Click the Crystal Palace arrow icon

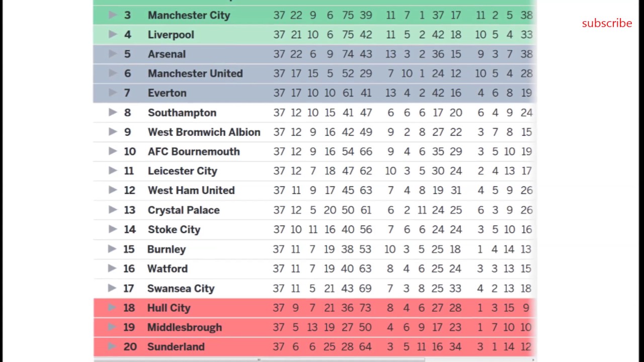pyautogui.click(x=113, y=210)
